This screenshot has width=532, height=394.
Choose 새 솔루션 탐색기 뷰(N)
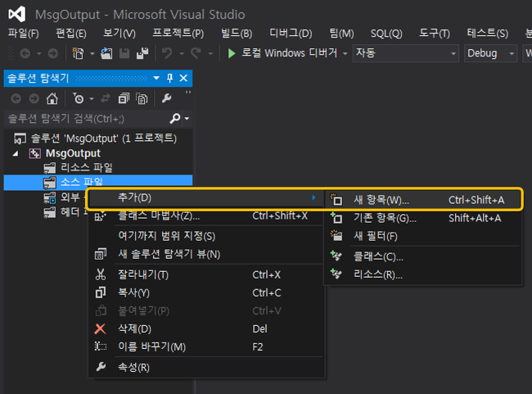click(x=206, y=254)
